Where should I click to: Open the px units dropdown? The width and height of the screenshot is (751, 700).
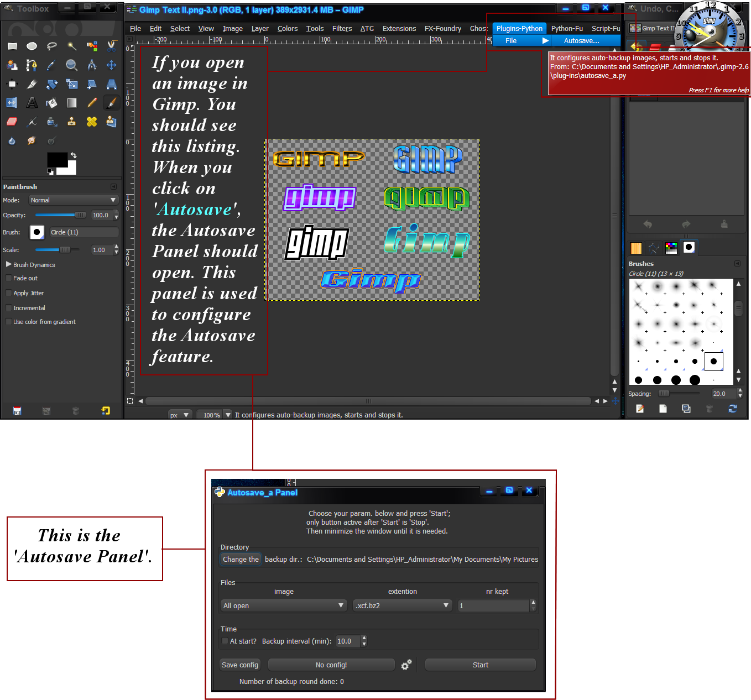[180, 415]
